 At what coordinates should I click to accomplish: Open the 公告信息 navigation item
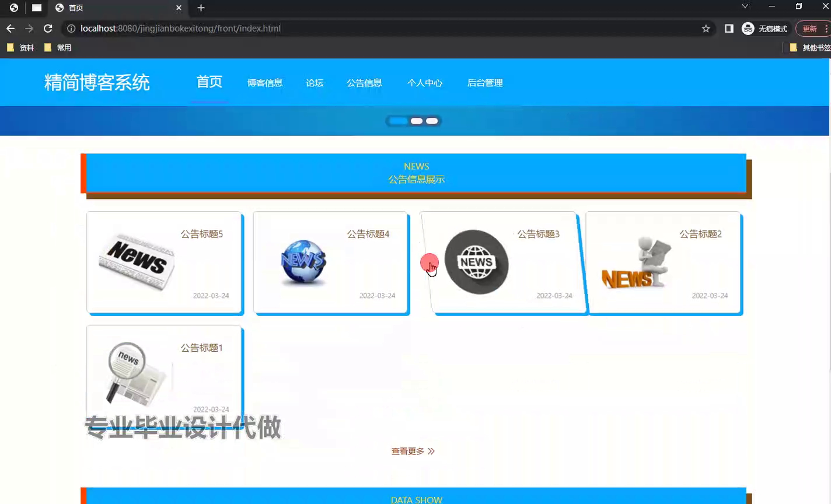(364, 83)
